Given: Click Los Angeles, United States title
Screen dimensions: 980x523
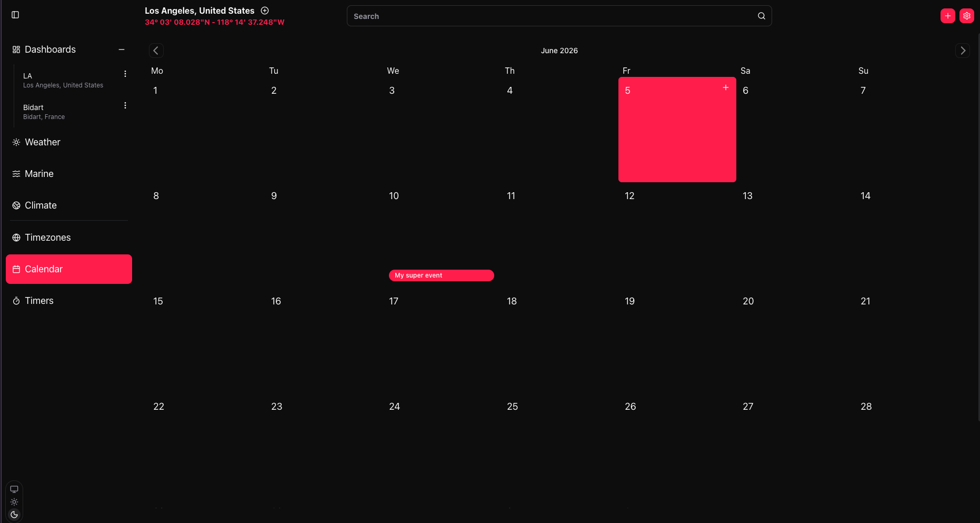Looking at the screenshot, I should pos(199,11).
